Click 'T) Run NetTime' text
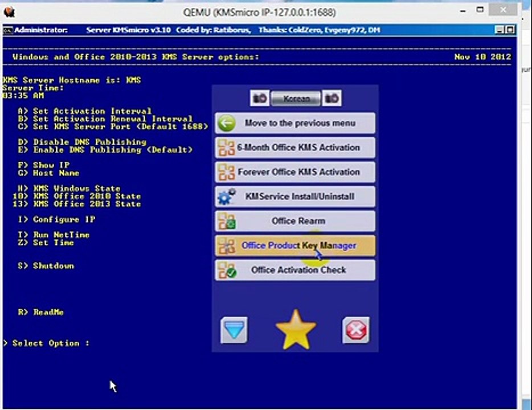Image resolution: width=532 pixels, height=410 pixels. [x=54, y=235]
